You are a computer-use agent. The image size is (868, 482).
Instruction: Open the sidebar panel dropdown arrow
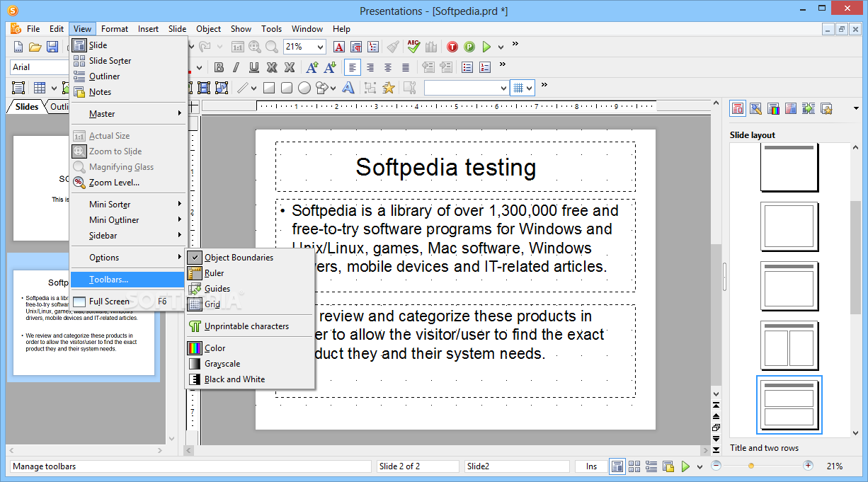pyautogui.click(x=856, y=108)
